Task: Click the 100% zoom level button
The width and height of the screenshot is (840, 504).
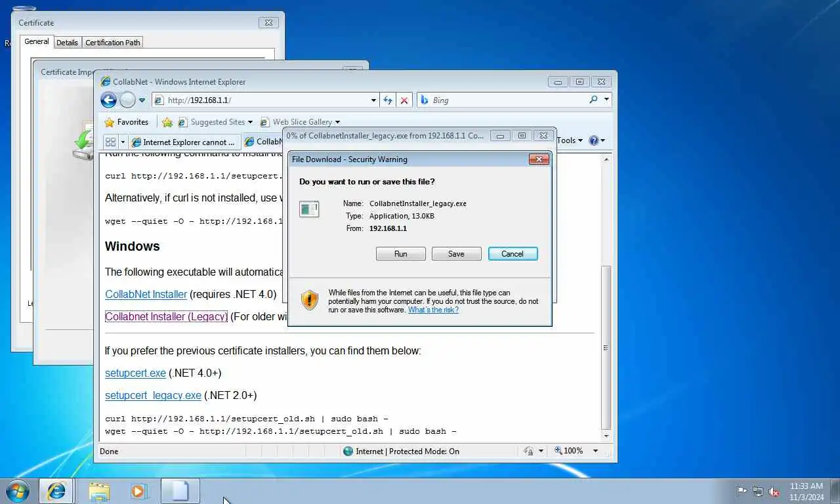Action: click(568, 451)
